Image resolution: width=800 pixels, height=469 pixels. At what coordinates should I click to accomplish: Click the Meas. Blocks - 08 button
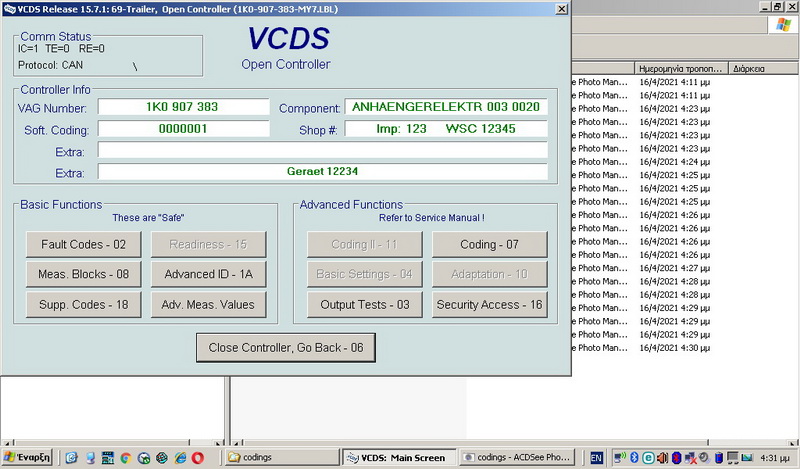(x=83, y=274)
